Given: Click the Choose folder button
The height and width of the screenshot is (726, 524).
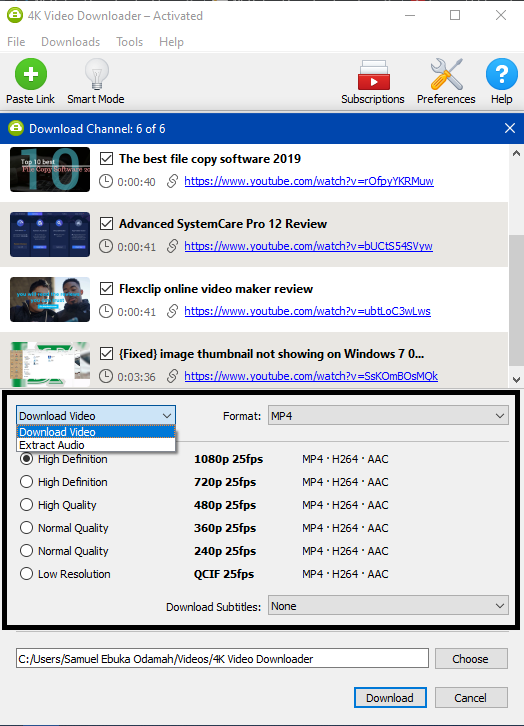Looking at the screenshot, I should click(471, 658).
